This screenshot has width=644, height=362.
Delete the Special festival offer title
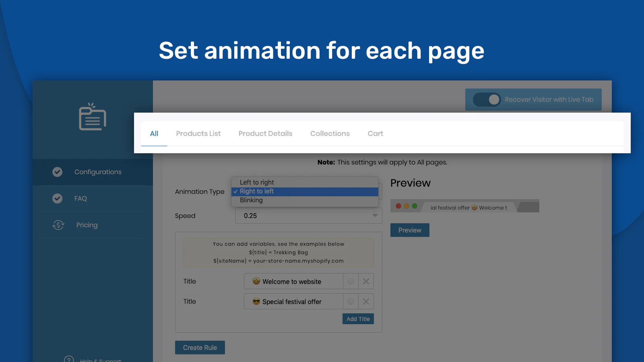(x=366, y=302)
